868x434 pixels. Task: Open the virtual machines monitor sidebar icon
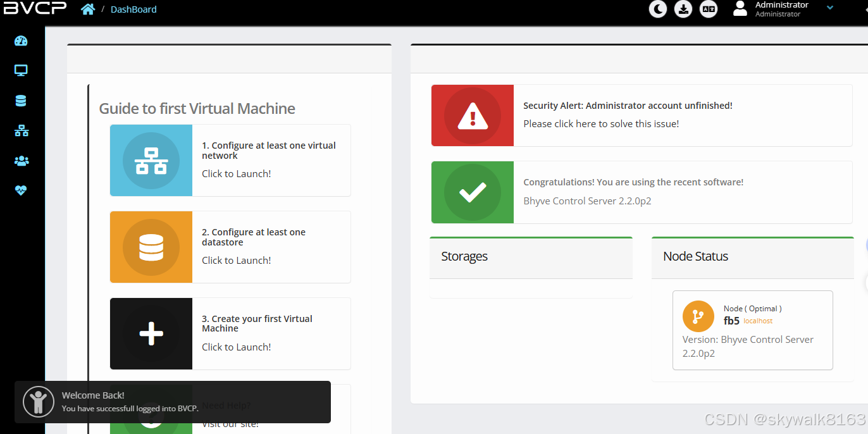[x=21, y=71]
